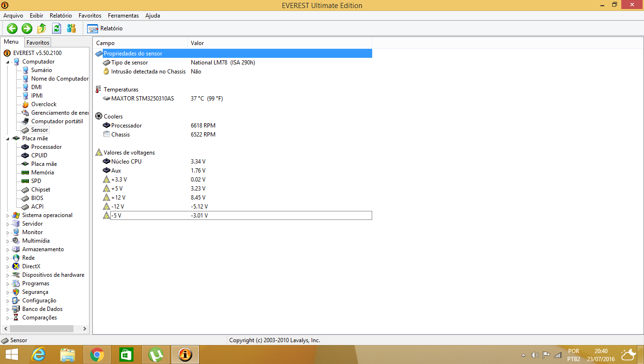Open the Ferramentas menu
644x364 pixels.
pos(123,16)
